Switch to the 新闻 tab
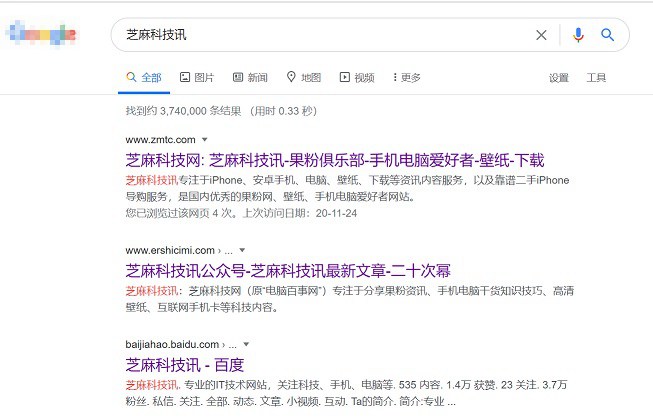The width and height of the screenshot is (653, 417). click(250, 77)
